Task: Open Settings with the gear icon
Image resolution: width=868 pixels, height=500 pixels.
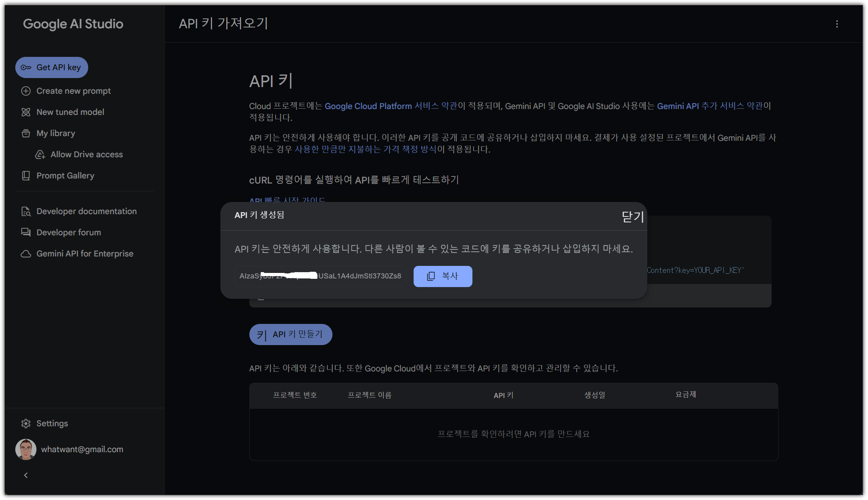Action: [x=26, y=424]
